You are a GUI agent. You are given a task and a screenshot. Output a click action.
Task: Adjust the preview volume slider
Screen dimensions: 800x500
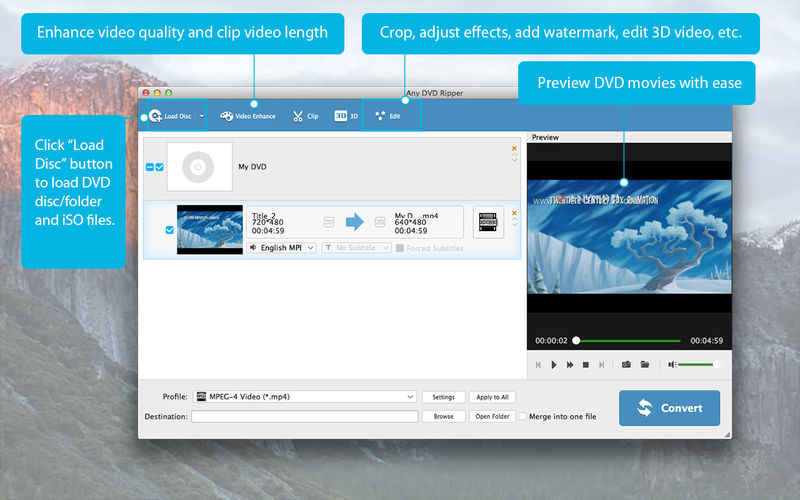pos(698,364)
